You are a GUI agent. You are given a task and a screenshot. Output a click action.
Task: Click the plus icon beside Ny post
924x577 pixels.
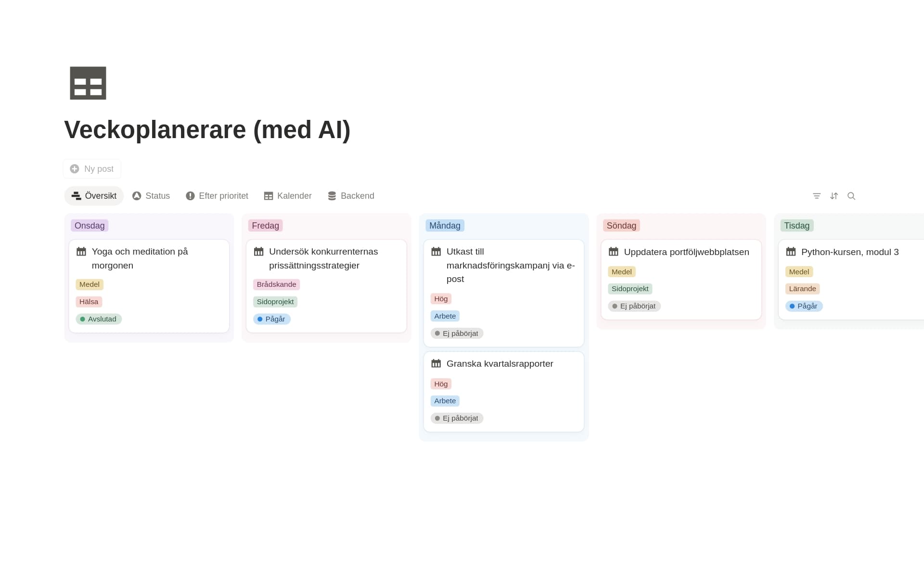click(x=75, y=169)
